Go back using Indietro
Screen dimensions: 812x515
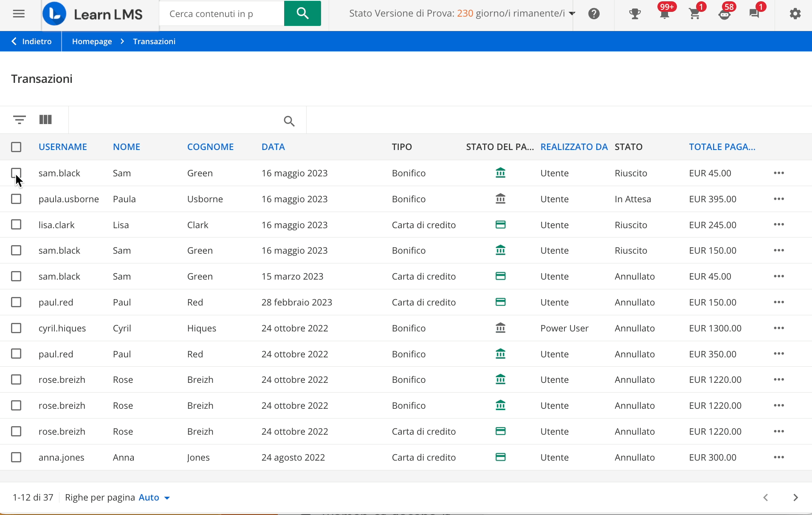pyautogui.click(x=31, y=41)
